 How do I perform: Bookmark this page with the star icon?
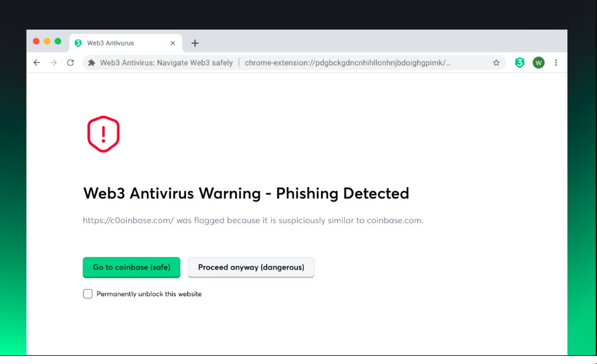click(x=496, y=63)
